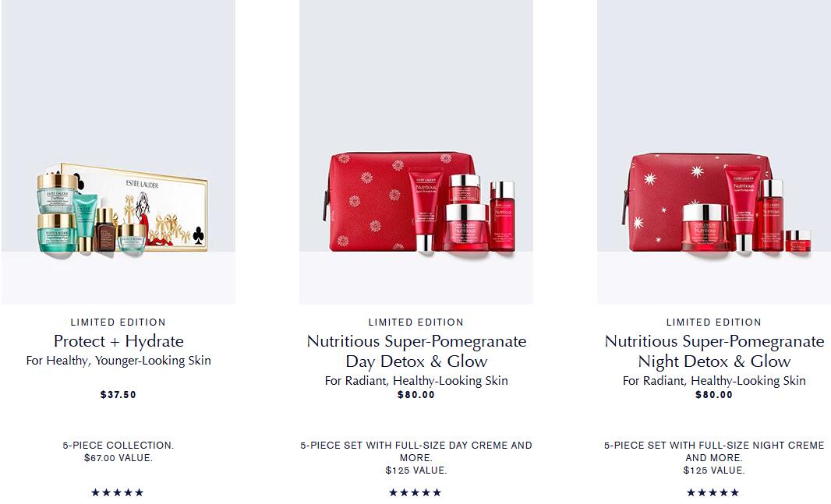
Task: Click the $80.00 price of the Day Detox set
Action: 416,394
